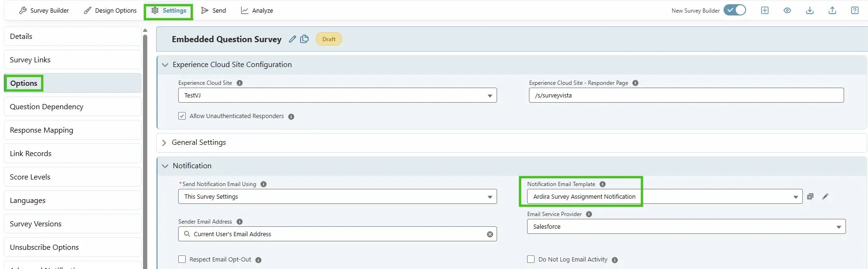Click info icon next to Do Not Log Email Activity

pyautogui.click(x=615, y=260)
